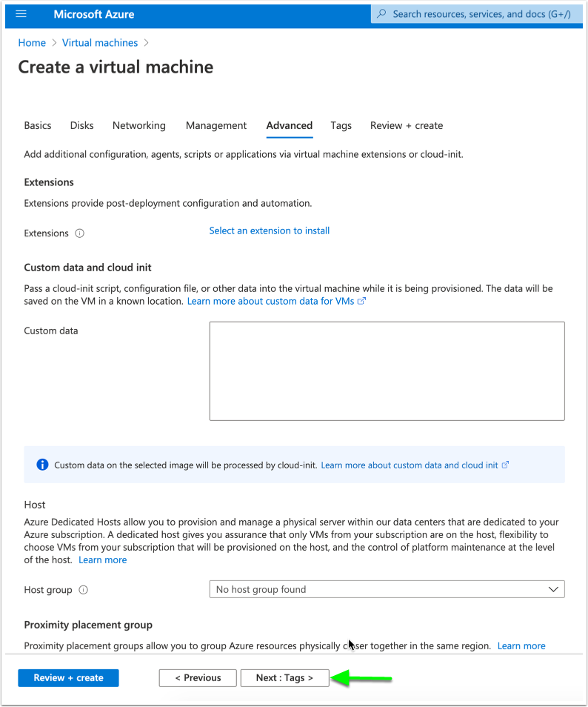Focus the Search resources, services, and docs box
The height and width of the screenshot is (707, 588).
(476, 14)
